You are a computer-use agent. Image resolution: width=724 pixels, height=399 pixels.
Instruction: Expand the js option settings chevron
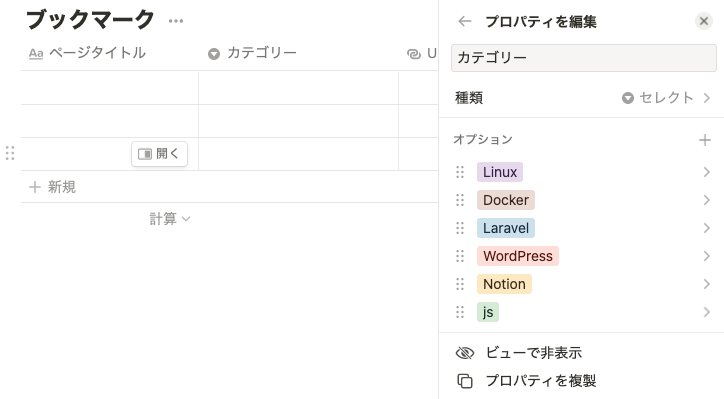706,312
